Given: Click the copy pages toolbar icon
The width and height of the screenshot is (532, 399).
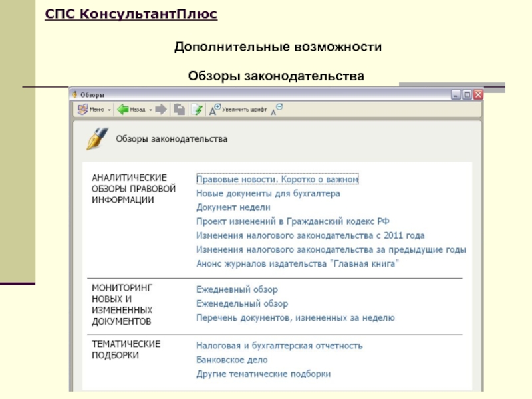Looking at the screenshot, I should coord(179,110).
